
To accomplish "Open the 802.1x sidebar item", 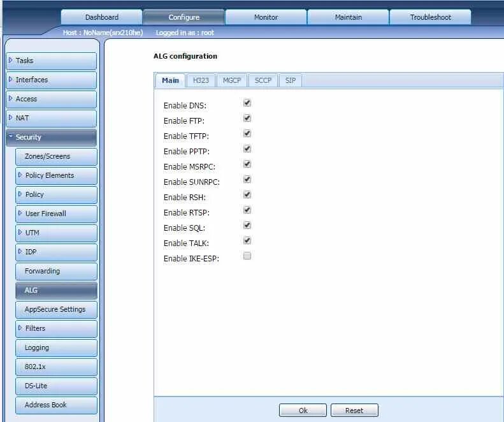I will click(x=56, y=367).
